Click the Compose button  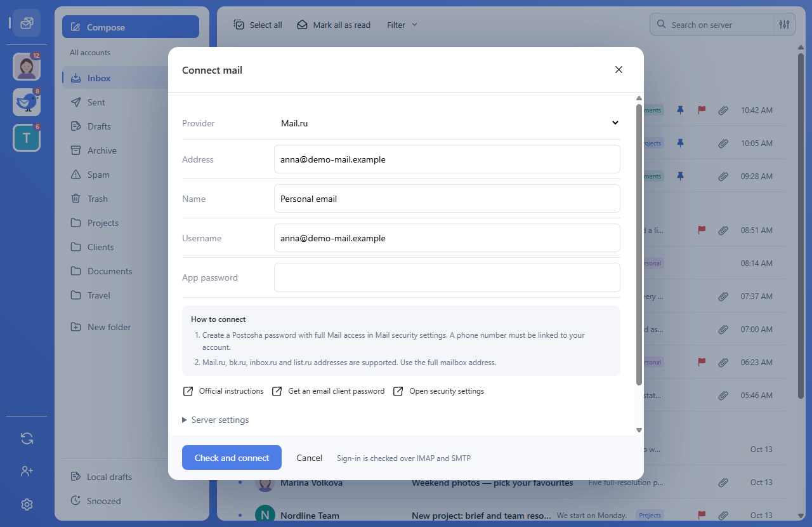pyautogui.click(x=131, y=27)
